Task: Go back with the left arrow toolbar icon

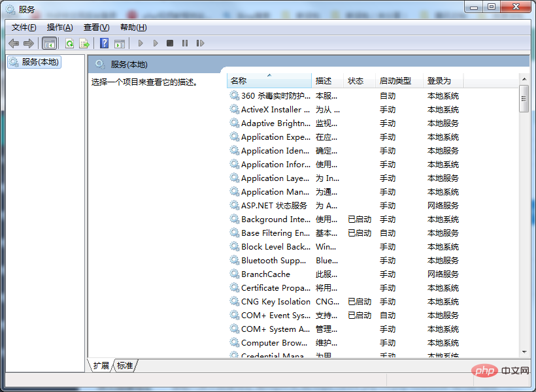Action: tap(14, 43)
